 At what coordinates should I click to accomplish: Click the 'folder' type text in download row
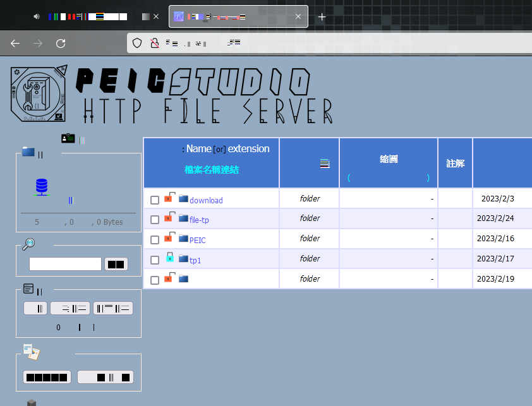click(x=310, y=198)
